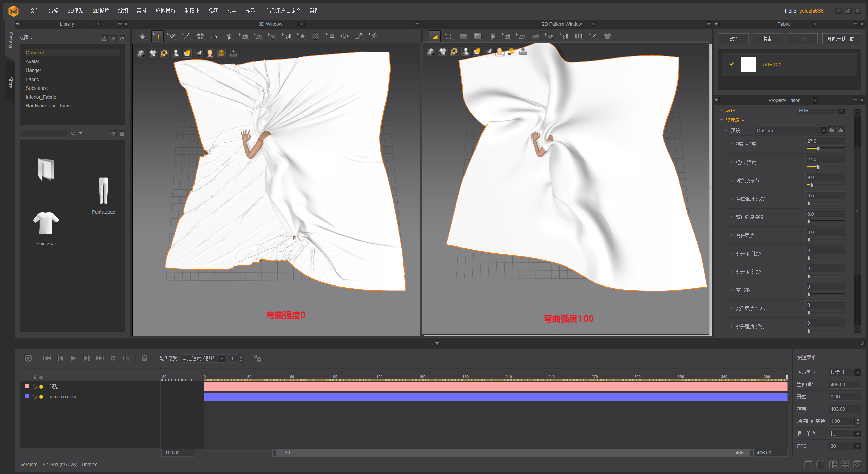Click the save preset icon beside Custom
This screenshot has width=868, height=474.
tap(841, 130)
